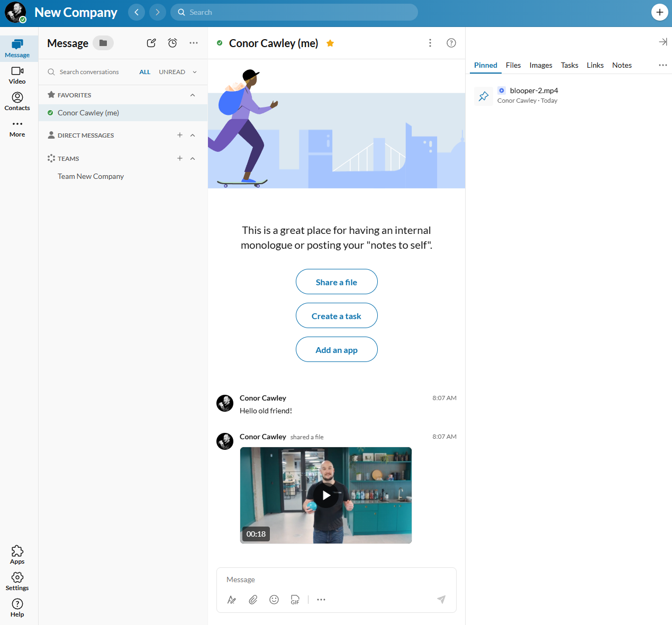Open the Notes tab in the right panel
The image size is (672, 625).
pos(622,65)
